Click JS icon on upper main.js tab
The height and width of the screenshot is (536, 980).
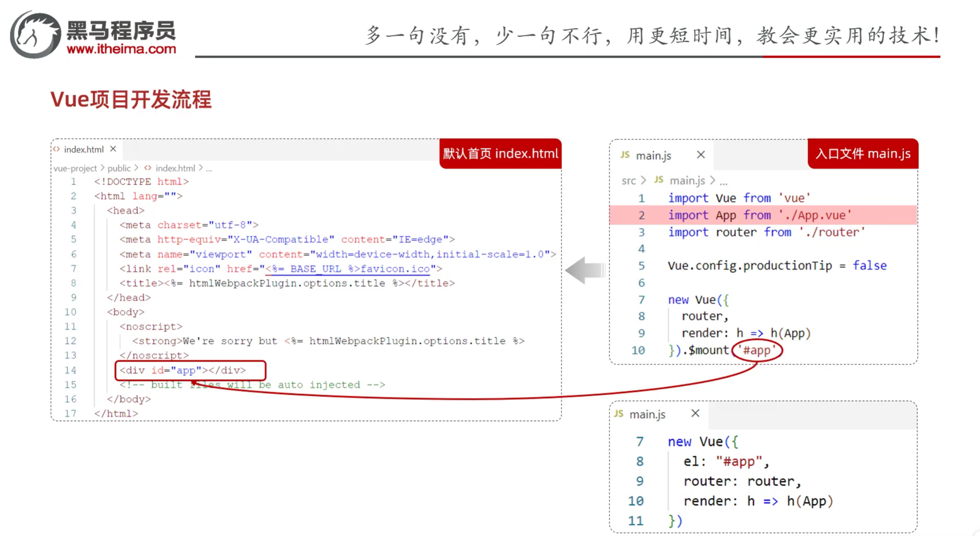point(625,155)
